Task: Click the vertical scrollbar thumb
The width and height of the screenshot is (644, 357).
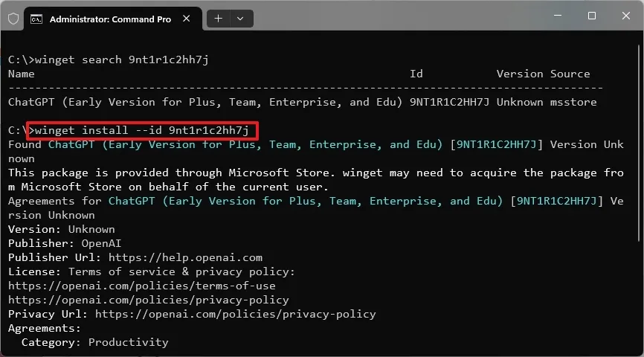Action: tap(640, 142)
